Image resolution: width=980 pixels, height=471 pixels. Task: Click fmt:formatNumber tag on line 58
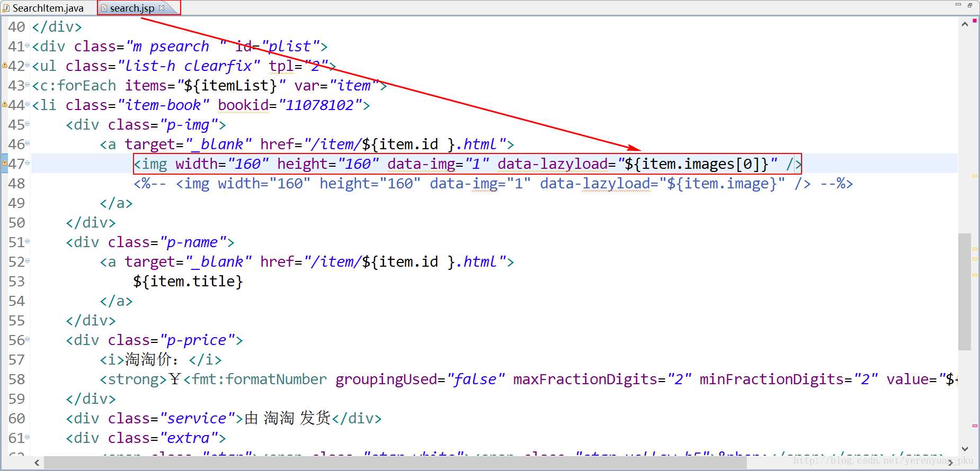[x=260, y=379]
